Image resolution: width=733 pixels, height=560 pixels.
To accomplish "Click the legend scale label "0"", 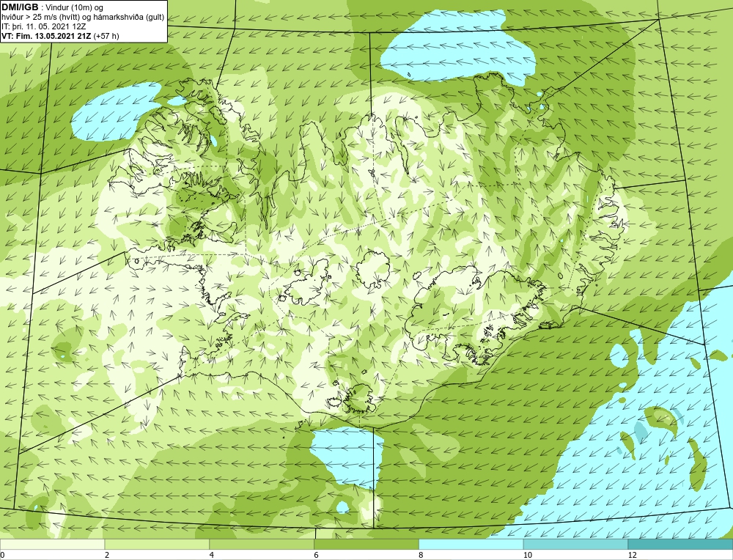I will pos(2,555).
